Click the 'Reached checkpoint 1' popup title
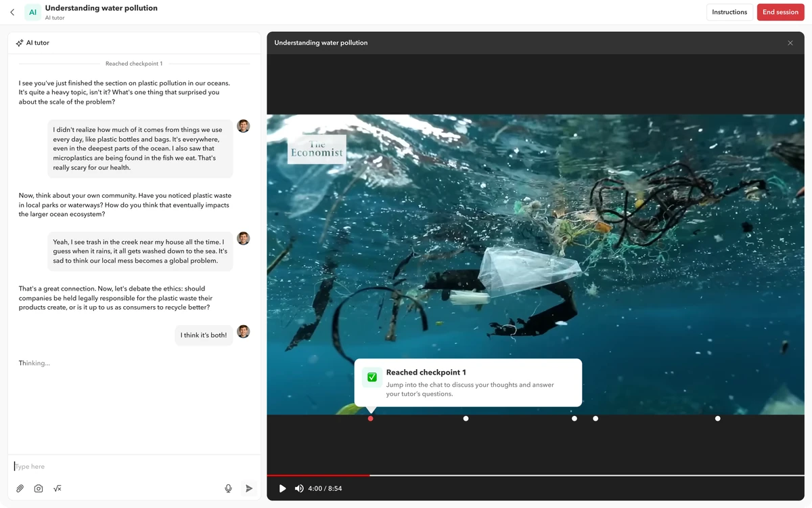Viewport: 812px width, 508px height. tap(426, 373)
